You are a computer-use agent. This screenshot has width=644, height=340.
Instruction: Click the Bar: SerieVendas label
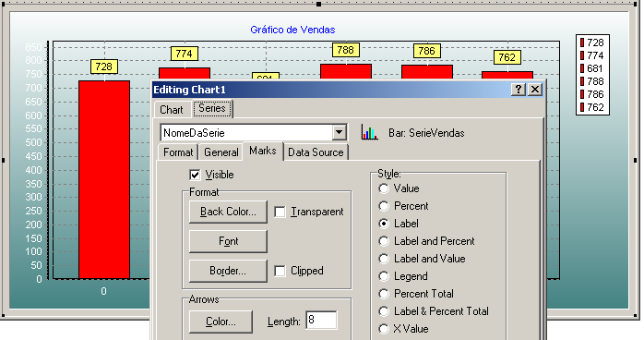coord(426,133)
